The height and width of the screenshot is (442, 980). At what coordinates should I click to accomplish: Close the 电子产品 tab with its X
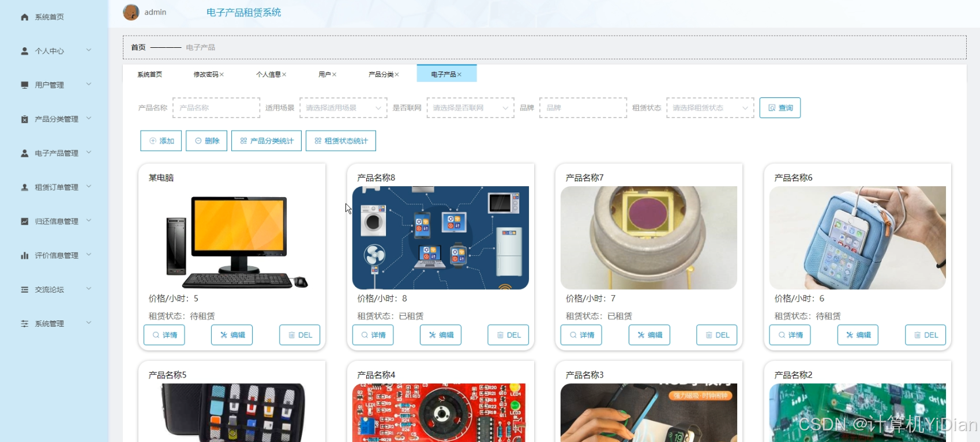point(459,75)
